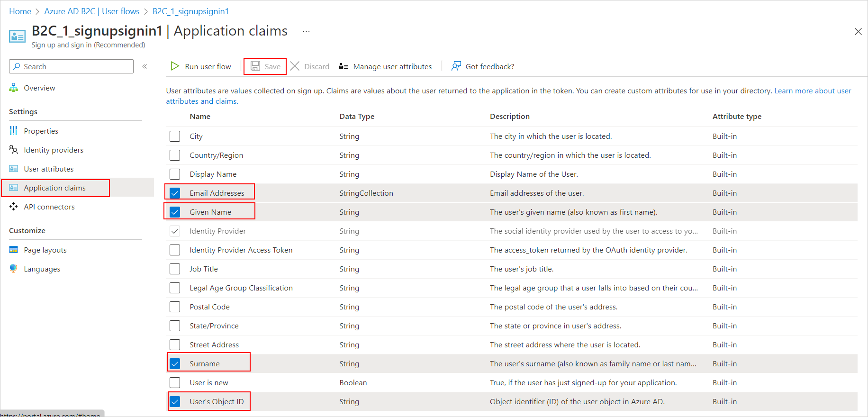Click the Save button label
This screenshot has width=868, height=417.
[272, 66]
